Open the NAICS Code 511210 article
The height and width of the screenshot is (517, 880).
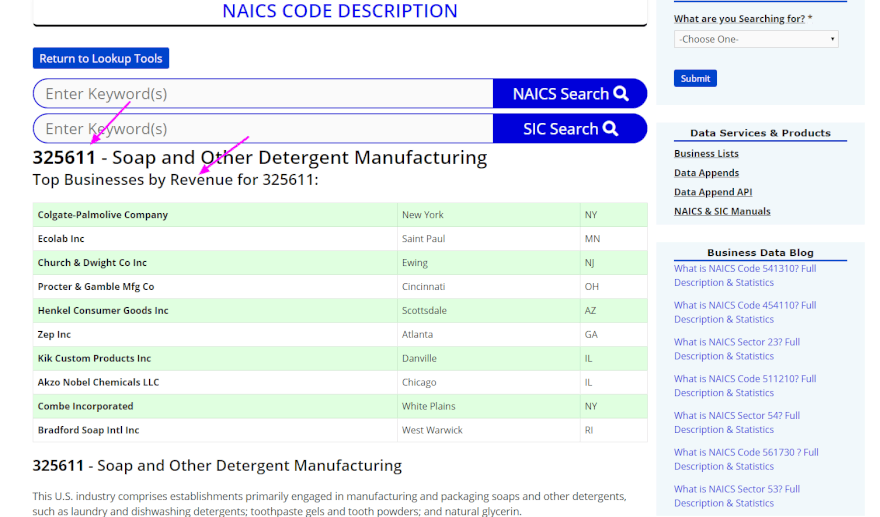(x=744, y=385)
